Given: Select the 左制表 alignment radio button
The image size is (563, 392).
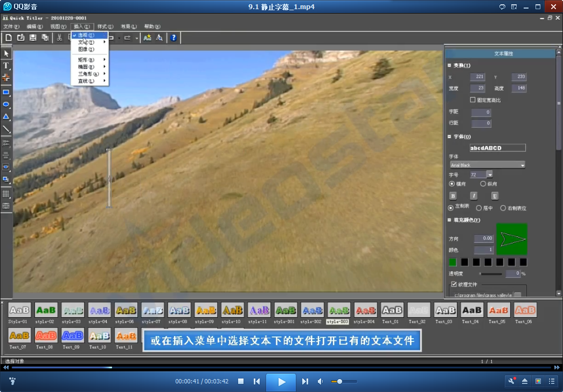Looking at the screenshot, I should point(450,208).
